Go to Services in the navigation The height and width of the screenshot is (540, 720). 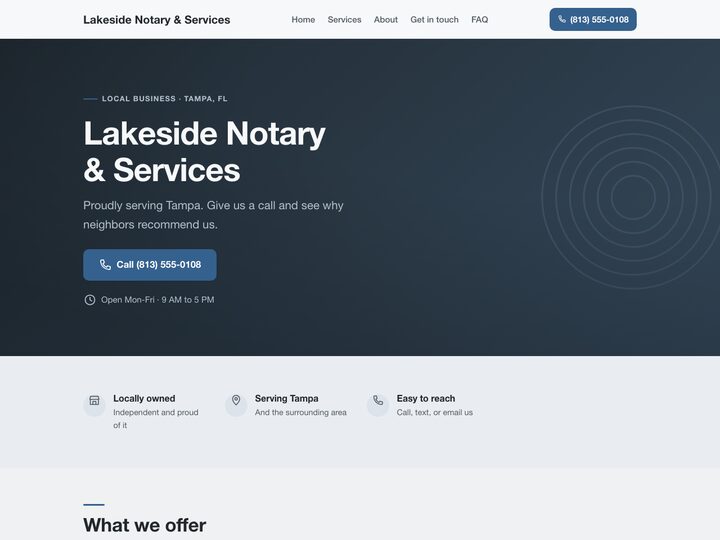pyautogui.click(x=344, y=20)
